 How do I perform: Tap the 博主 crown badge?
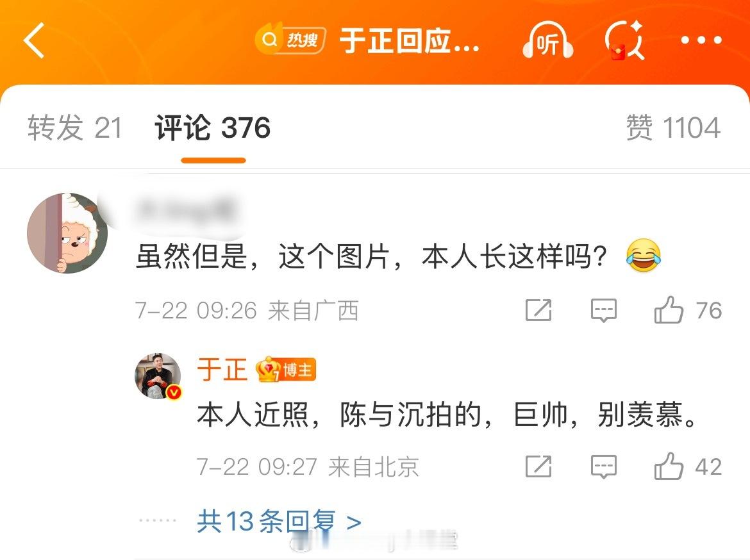(286, 370)
